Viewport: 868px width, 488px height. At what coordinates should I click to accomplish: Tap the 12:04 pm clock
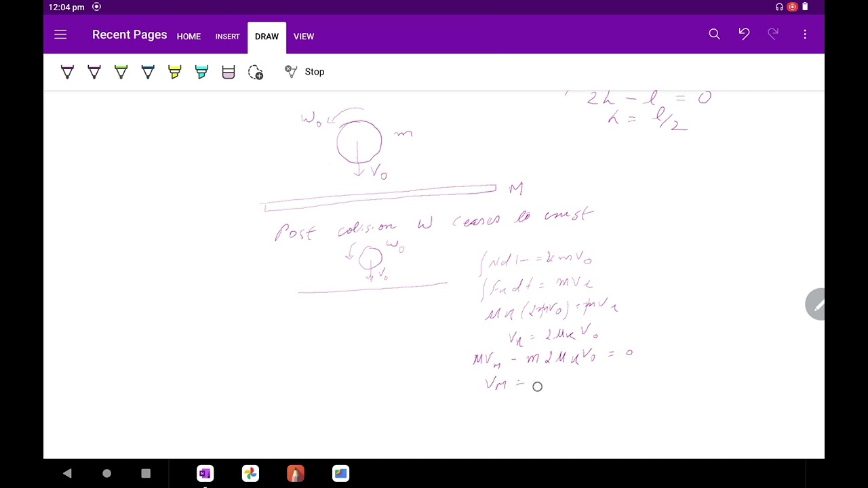[x=66, y=7]
